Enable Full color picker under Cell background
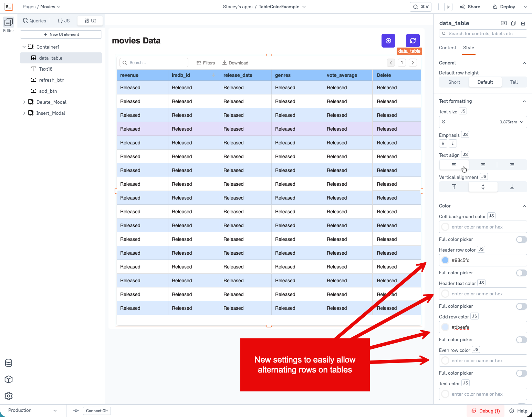The height and width of the screenshot is (417, 532). click(521, 240)
